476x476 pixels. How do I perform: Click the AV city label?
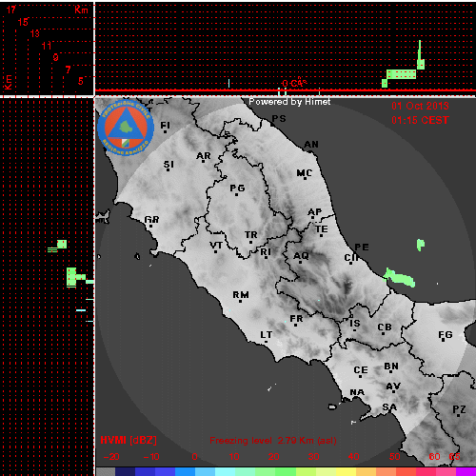pyautogui.click(x=393, y=387)
